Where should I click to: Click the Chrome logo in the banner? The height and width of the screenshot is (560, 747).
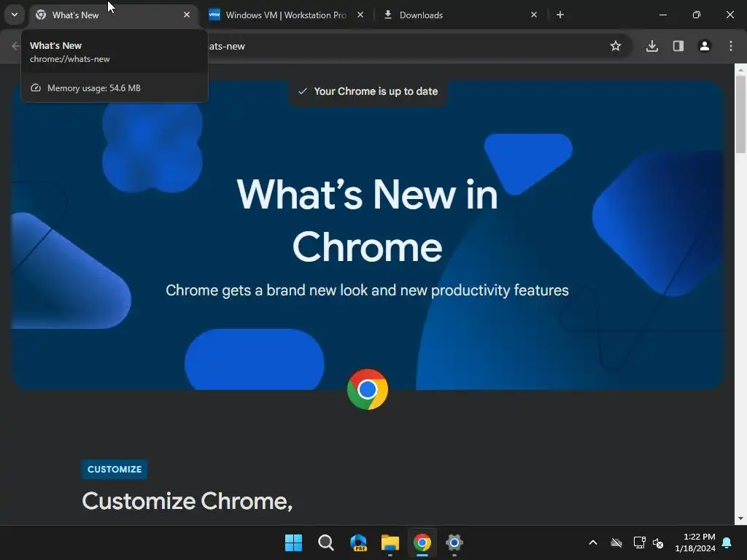pos(368,389)
